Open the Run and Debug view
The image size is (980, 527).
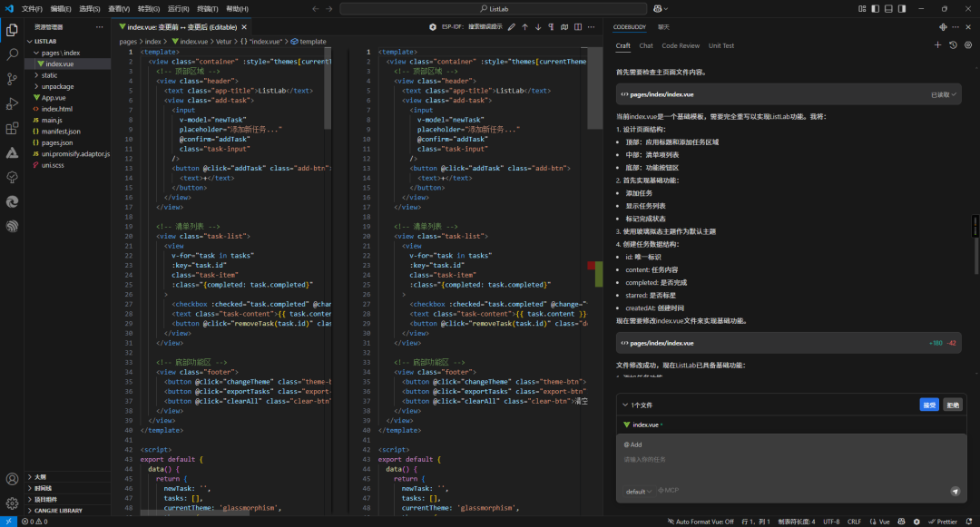pyautogui.click(x=12, y=103)
